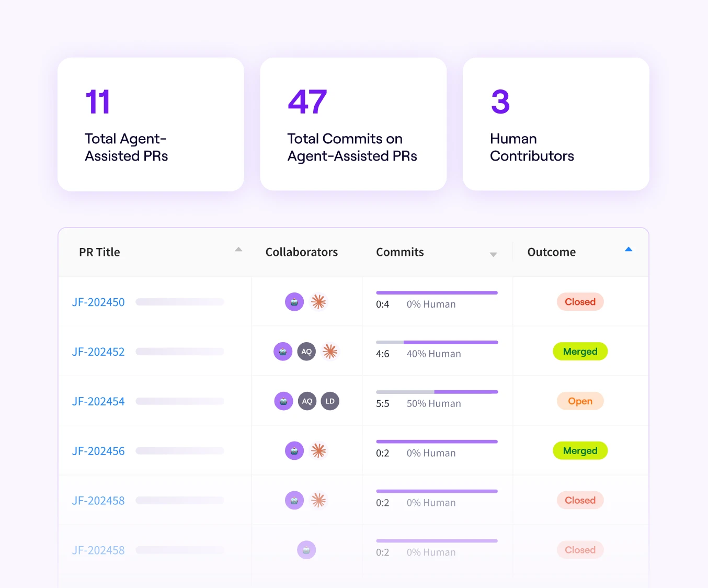Click the purple agent avatar in JF-202450 row
Viewport: 708px width, 588px height.
coord(294,302)
